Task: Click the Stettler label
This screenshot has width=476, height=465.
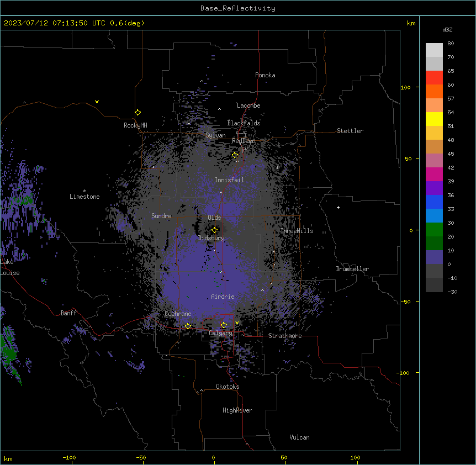Action: point(350,131)
